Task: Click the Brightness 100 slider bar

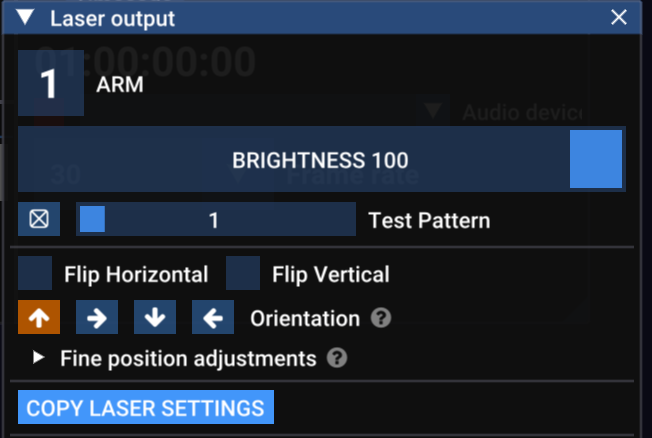Action: tap(320, 159)
